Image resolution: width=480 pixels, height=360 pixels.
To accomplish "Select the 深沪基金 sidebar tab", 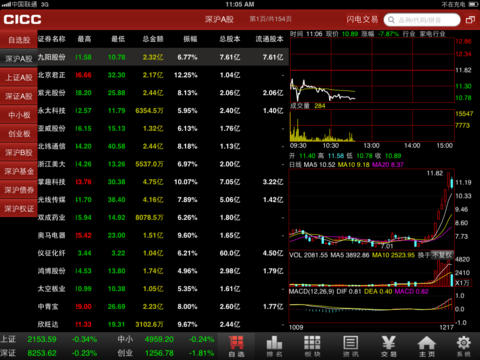I will click(19, 171).
